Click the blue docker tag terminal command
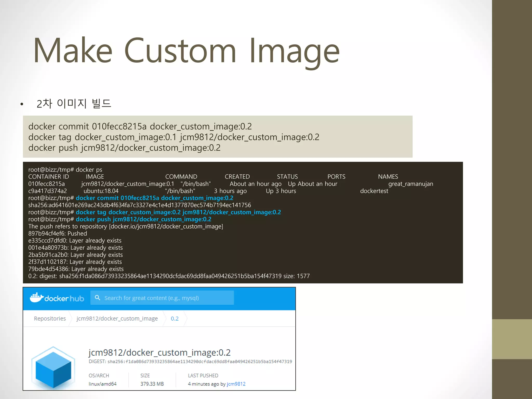Viewport: 532px width, 399px height. (x=178, y=212)
